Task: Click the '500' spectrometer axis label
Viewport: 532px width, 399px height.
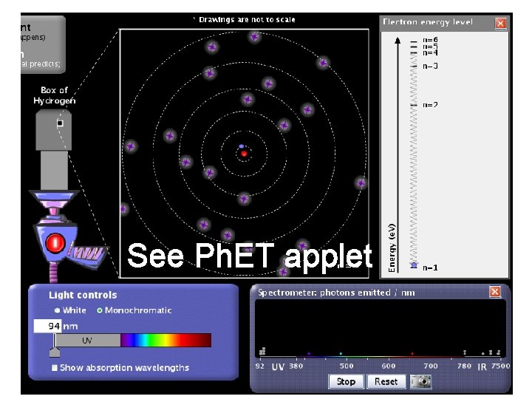Action: tap(347, 366)
